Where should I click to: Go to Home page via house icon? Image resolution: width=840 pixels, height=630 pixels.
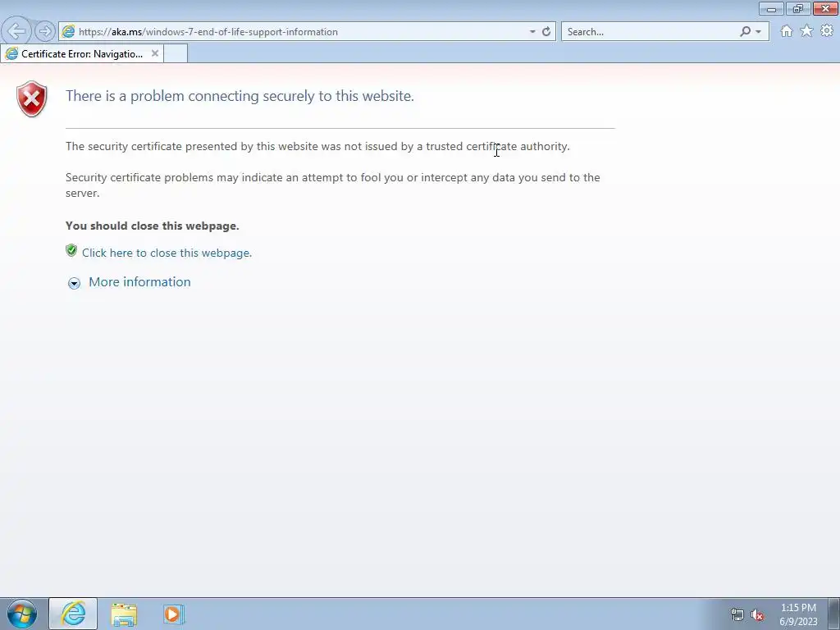(786, 31)
